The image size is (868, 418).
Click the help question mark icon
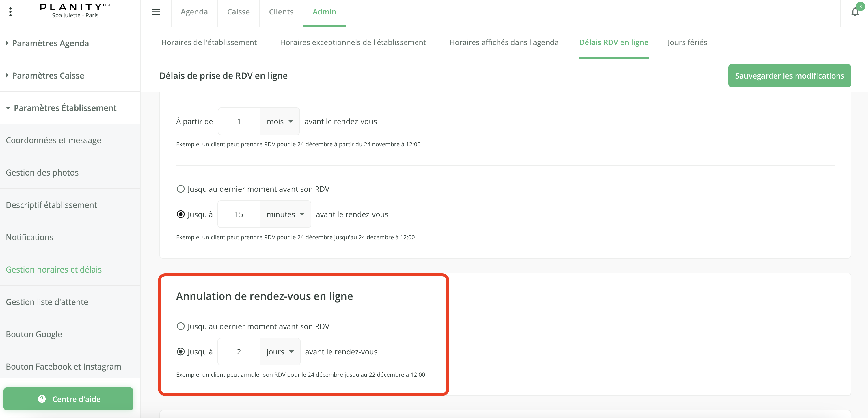click(42, 399)
